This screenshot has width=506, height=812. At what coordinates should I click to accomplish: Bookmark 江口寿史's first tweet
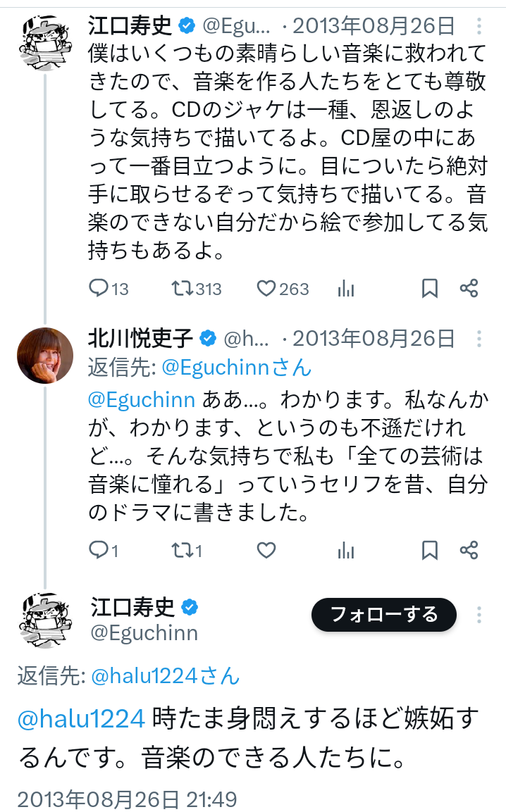(x=429, y=288)
